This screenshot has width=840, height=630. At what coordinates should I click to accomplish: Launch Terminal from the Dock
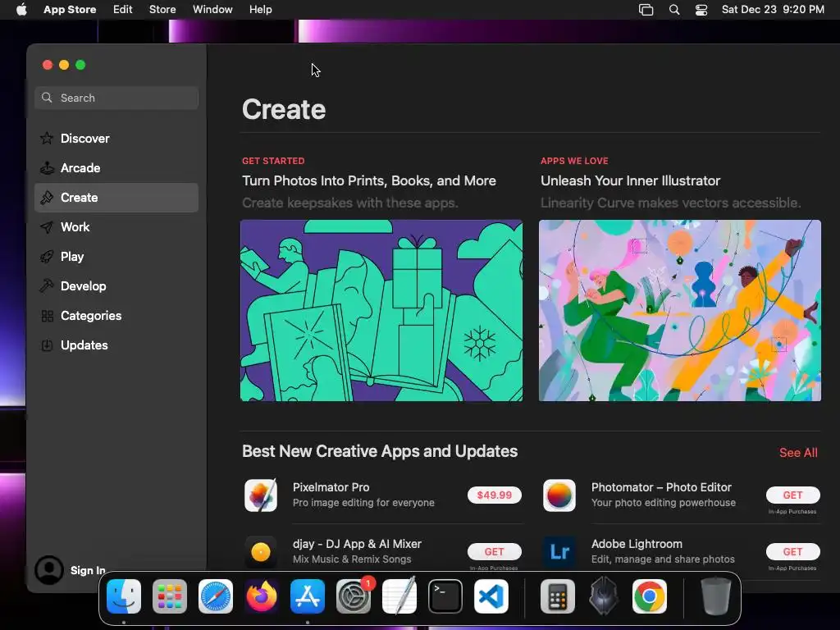point(445,596)
